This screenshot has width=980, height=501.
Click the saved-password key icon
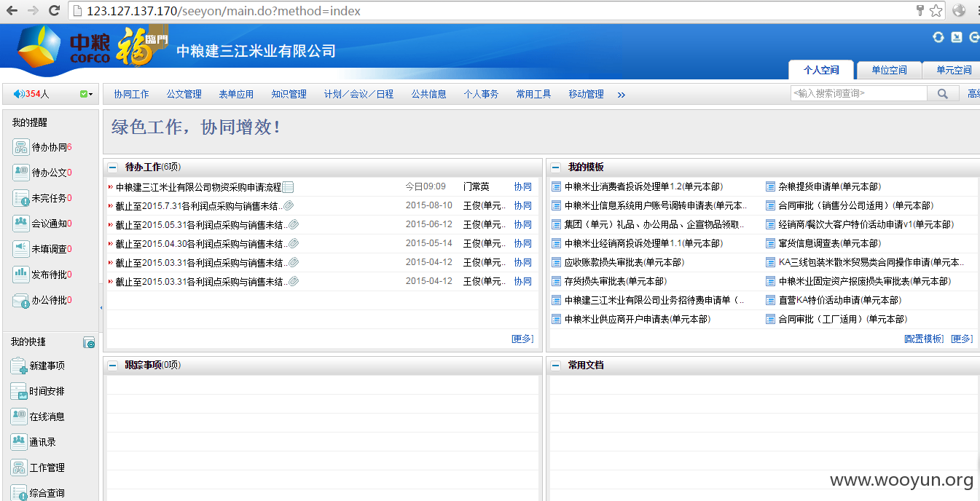(920, 10)
